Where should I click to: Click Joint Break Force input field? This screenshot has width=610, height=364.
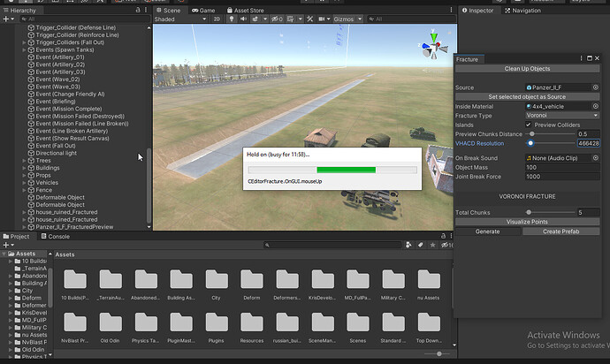pos(562,177)
